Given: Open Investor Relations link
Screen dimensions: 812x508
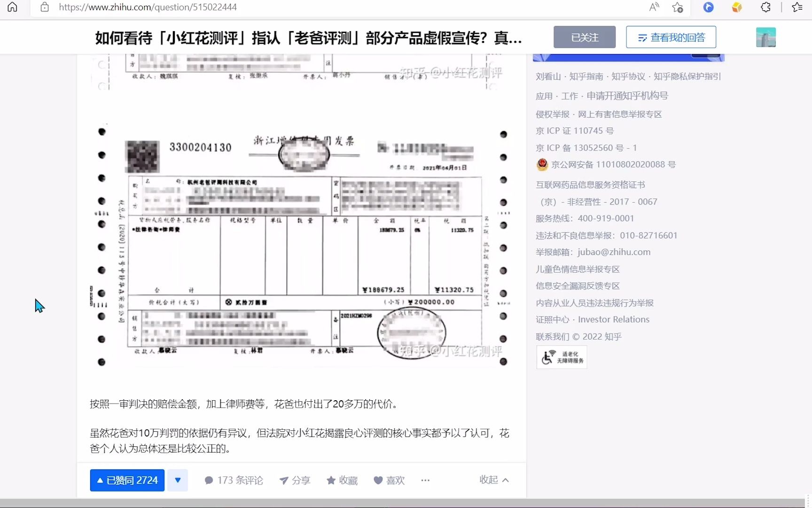Looking at the screenshot, I should tap(614, 319).
